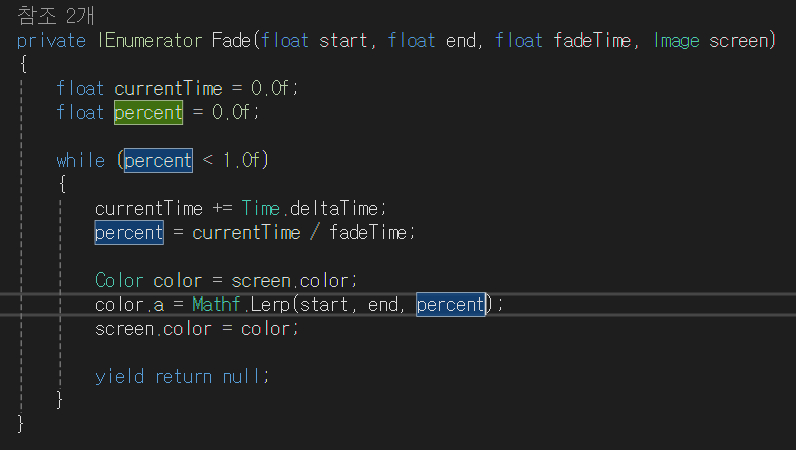Screen dimensions: 796x450
Task: Click the yield keyword
Action: pos(119,377)
